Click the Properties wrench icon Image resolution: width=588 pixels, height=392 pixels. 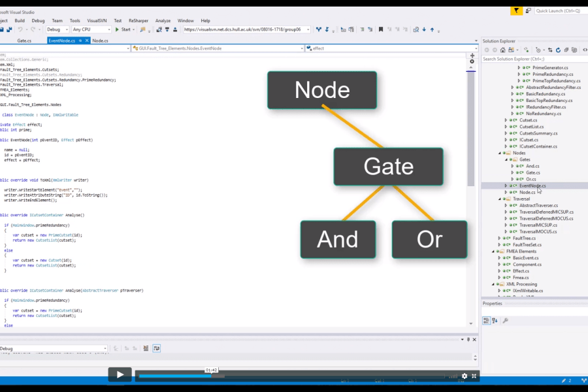pyautogui.click(x=504, y=320)
